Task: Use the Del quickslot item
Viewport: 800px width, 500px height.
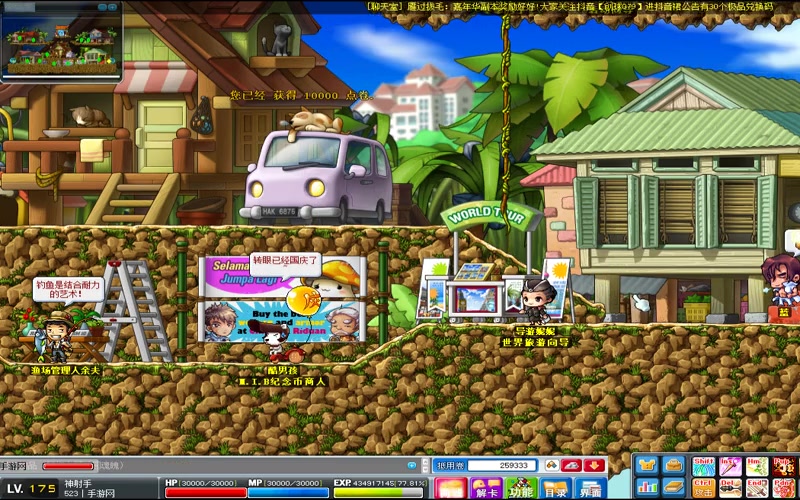Action: [730, 489]
